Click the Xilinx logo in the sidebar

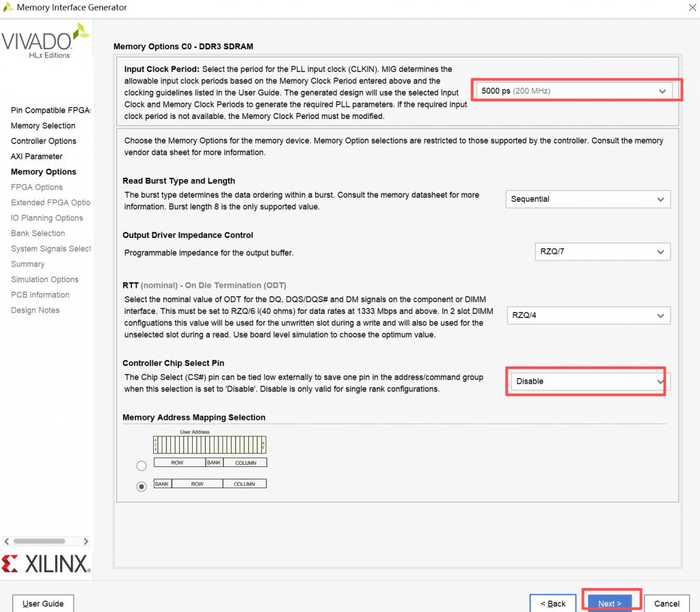pyautogui.click(x=46, y=564)
